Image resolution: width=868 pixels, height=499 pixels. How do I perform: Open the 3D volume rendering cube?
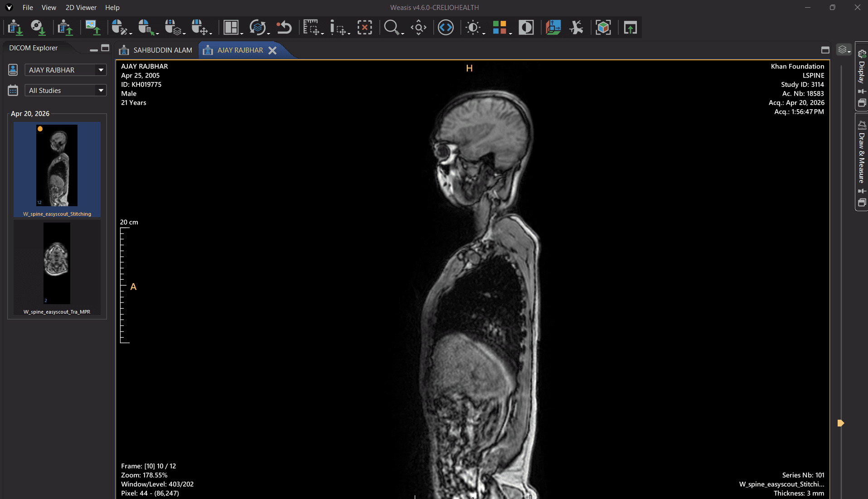point(603,28)
